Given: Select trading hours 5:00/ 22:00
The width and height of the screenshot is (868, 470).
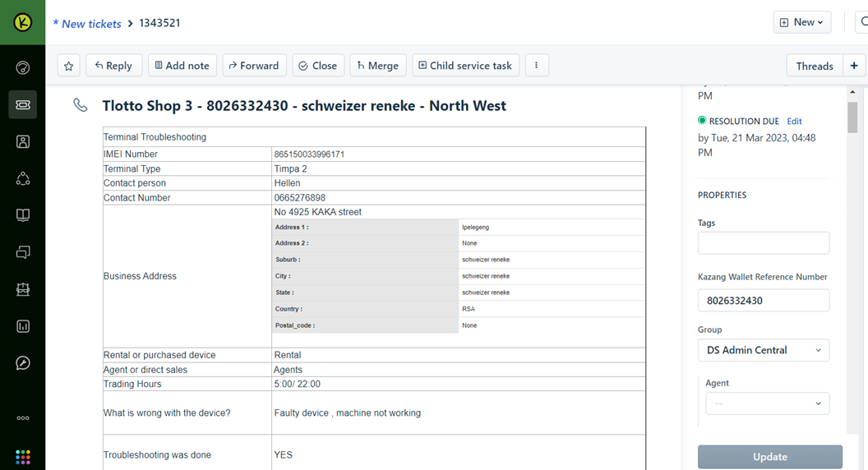Looking at the screenshot, I should pos(298,385).
